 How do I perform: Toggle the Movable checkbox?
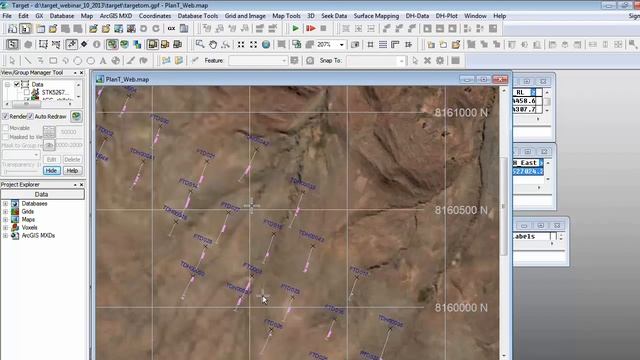pyautogui.click(x=5, y=128)
